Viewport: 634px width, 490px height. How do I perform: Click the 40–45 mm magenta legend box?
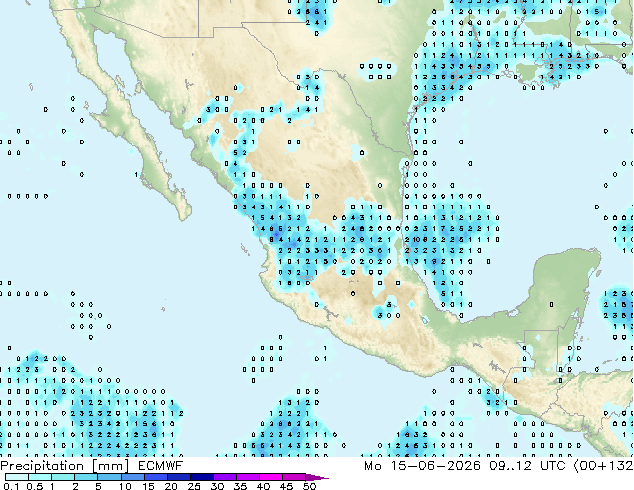coord(271,477)
